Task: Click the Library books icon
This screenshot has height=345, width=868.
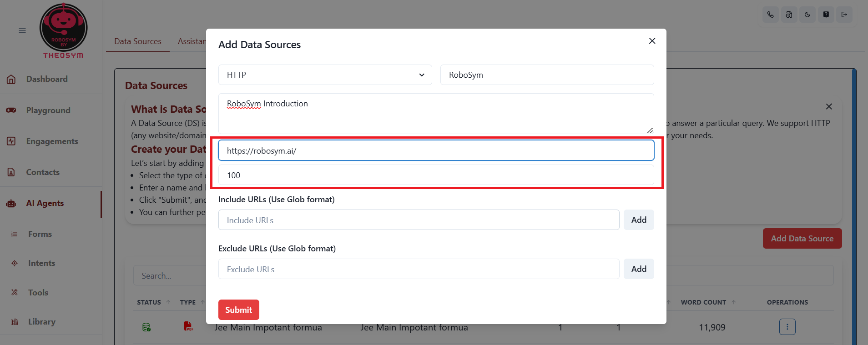Action: [15, 321]
